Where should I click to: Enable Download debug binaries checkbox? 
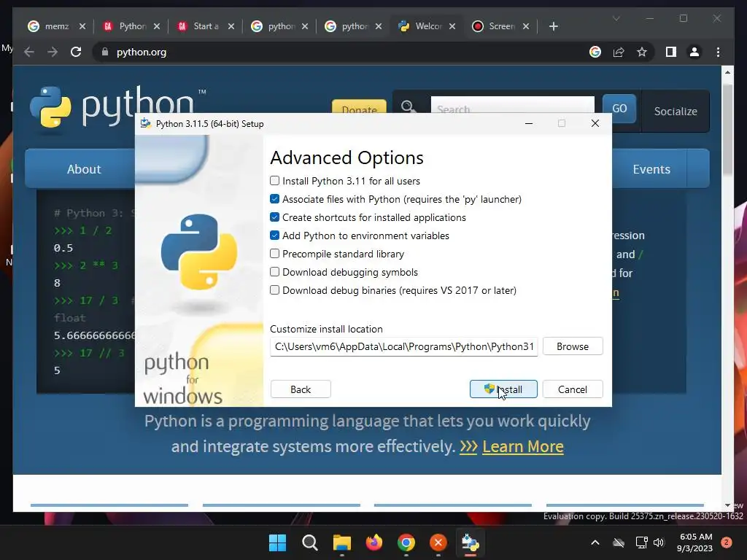point(274,290)
